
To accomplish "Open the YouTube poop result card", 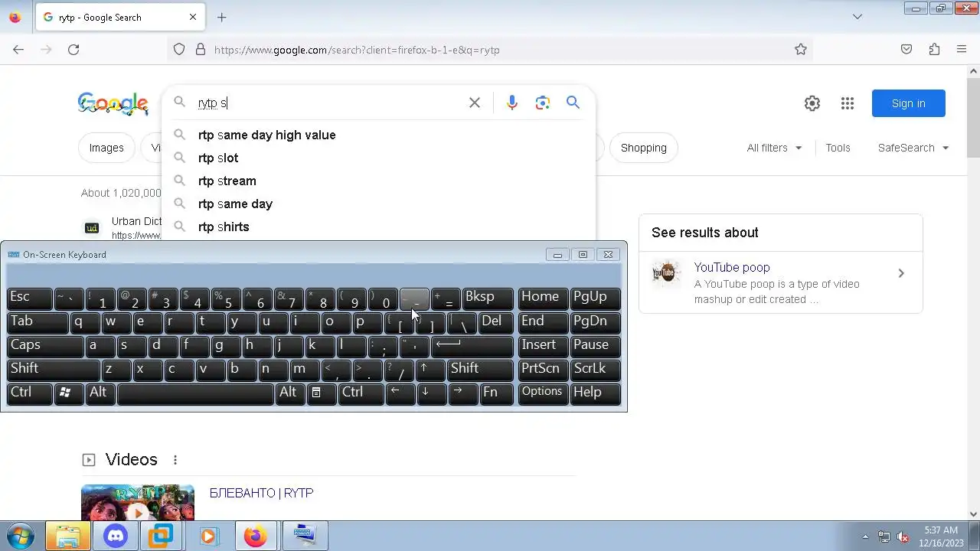I will click(x=780, y=282).
